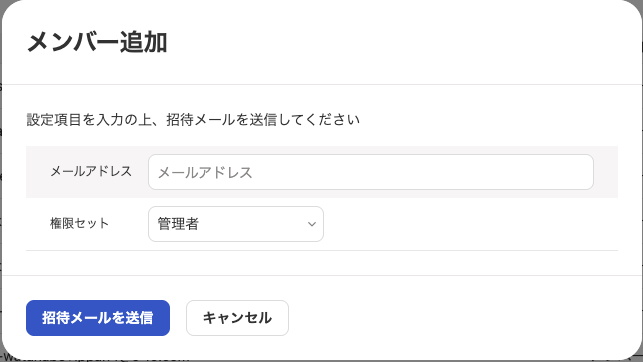Dismiss the dialog using キャンセル button

click(237, 318)
